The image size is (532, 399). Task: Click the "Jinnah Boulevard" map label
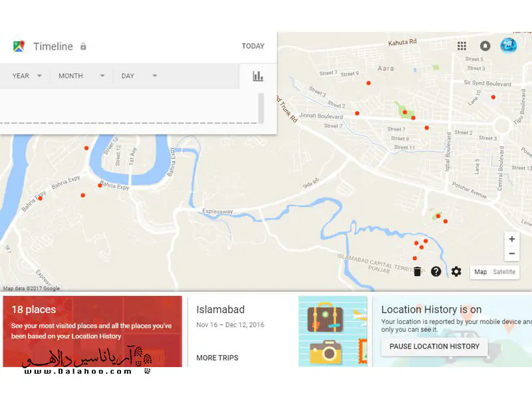[321, 116]
